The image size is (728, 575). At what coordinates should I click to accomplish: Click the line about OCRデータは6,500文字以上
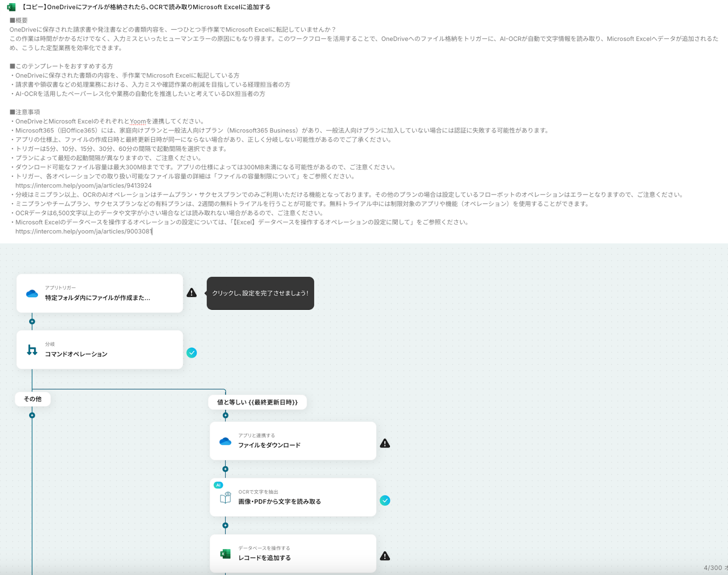coord(167,213)
